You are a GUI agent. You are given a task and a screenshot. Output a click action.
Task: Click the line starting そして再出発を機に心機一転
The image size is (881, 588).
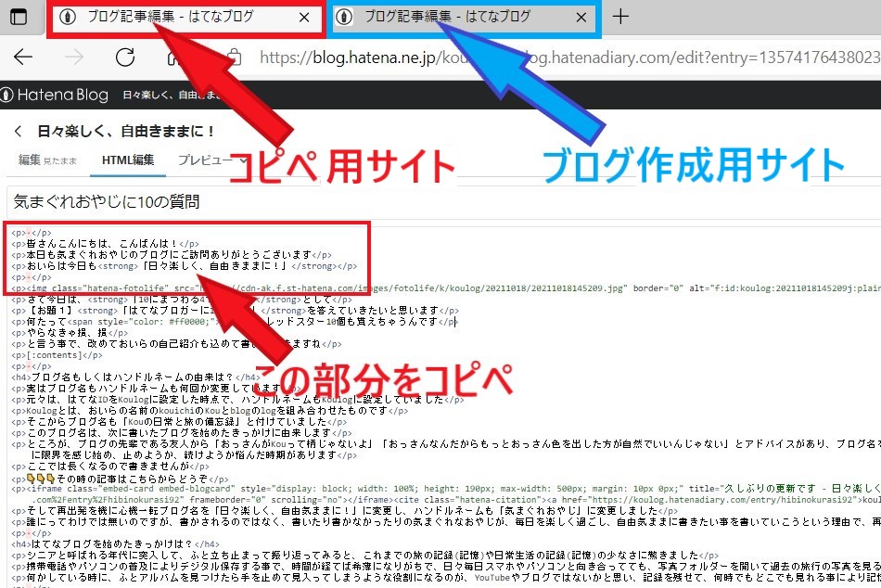pyautogui.click(x=344, y=511)
